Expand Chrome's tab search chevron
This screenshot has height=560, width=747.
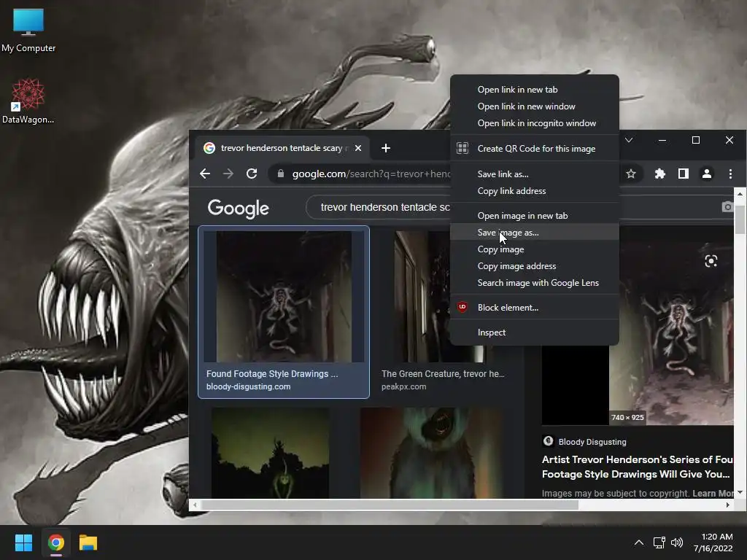pos(629,140)
